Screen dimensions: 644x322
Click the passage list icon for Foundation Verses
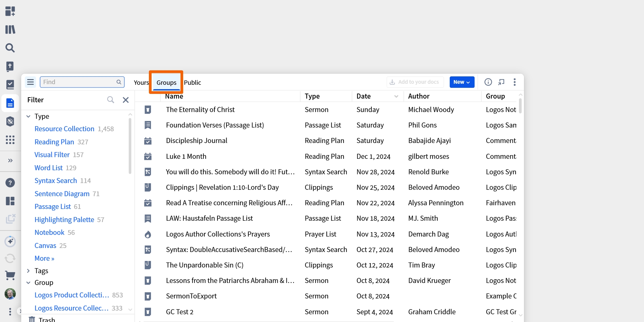148,125
